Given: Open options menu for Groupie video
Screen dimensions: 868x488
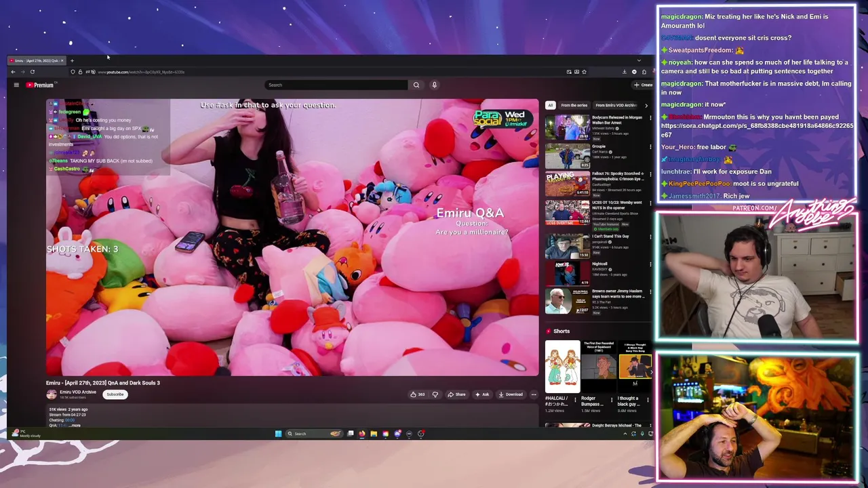Looking at the screenshot, I should 650,146.
